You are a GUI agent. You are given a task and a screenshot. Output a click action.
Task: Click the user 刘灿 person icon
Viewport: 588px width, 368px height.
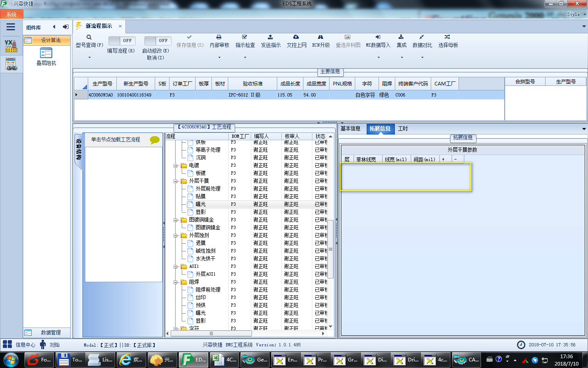[42, 345]
